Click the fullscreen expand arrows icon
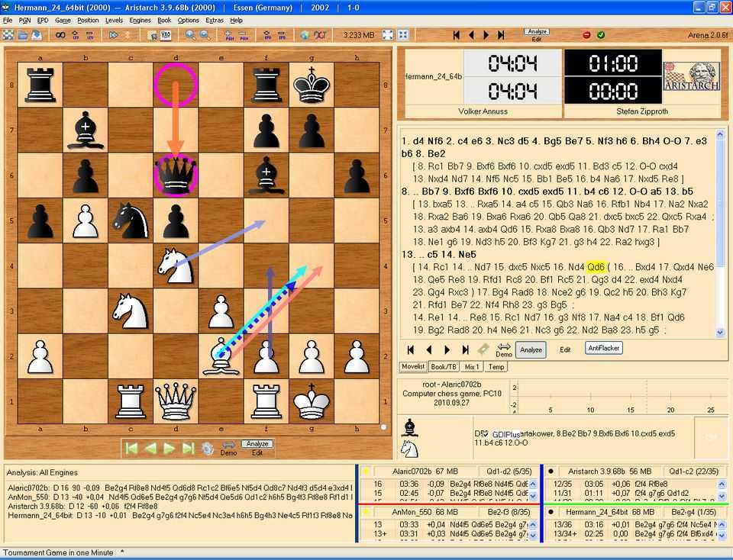Viewport: 733px width, 560px height. pyautogui.click(x=388, y=35)
